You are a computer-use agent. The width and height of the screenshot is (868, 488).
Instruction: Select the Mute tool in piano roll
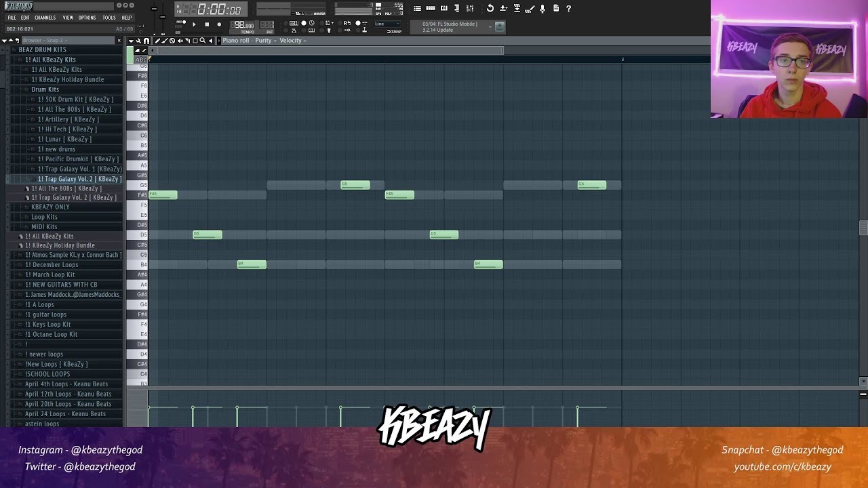(180, 41)
